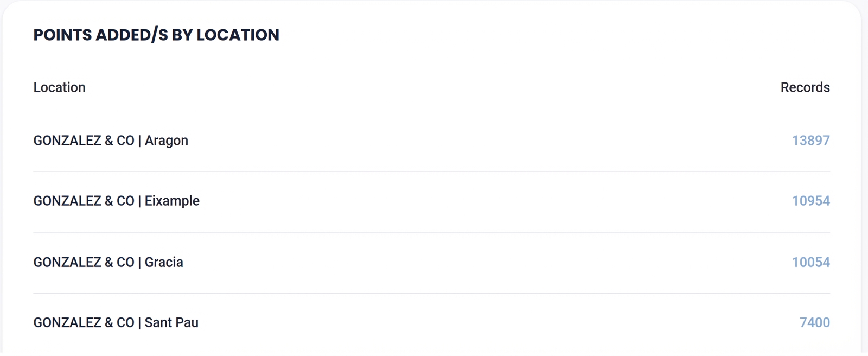Click GONZALEZ & CO text in the Gracia row

click(84, 262)
